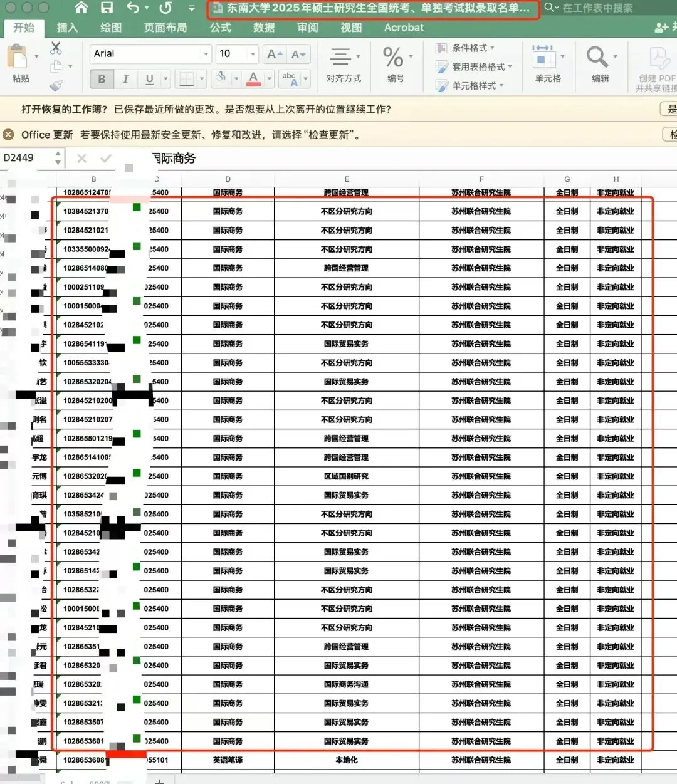
Task: Open 套用表格格式 format as table
Action: pyautogui.click(x=474, y=66)
